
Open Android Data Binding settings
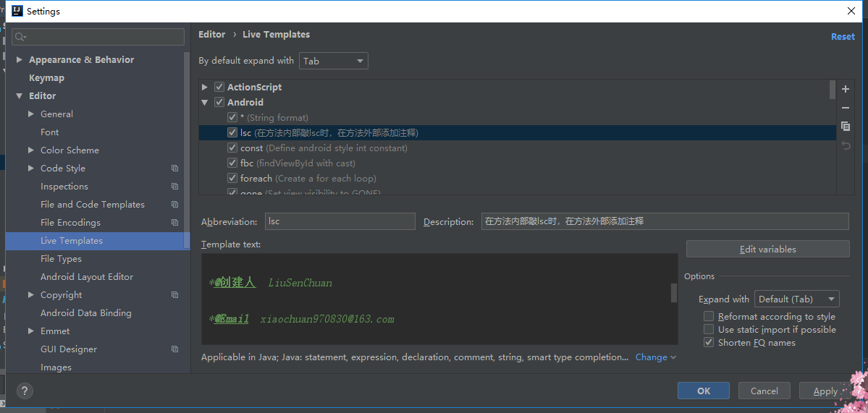(86, 313)
